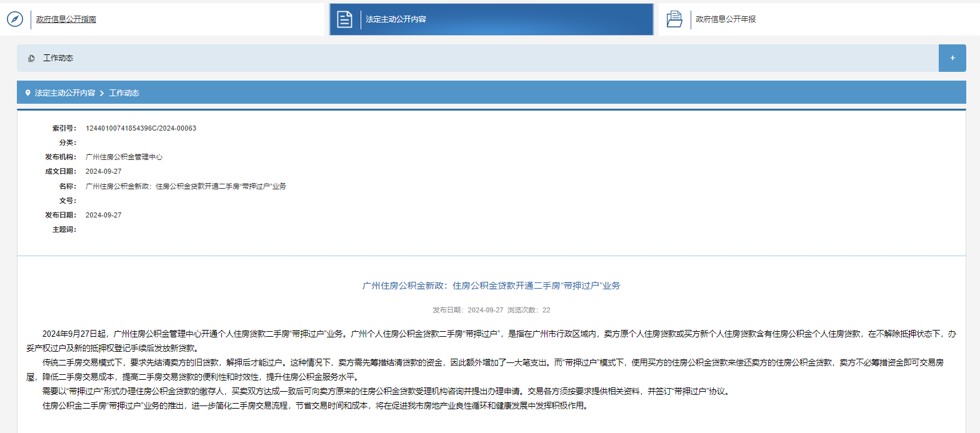Click the 名称 field's policy title text
Image resolution: width=980 pixels, height=433 pixels.
186,186
